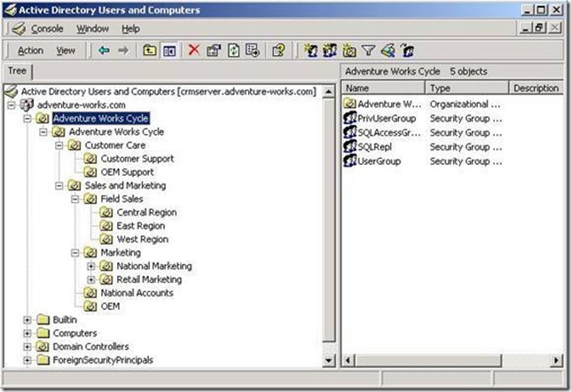This screenshot has height=392, width=571.
Task: Select Central Region in the tree
Action: click(146, 212)
